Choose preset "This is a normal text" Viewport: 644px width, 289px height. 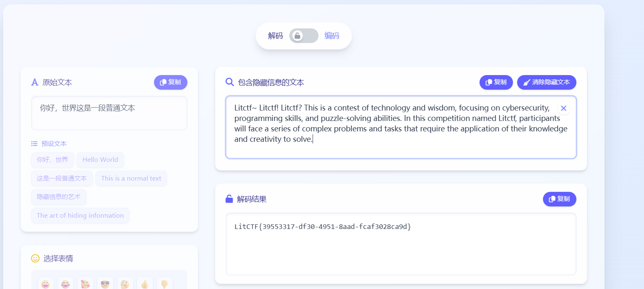(x=131, y=178)
